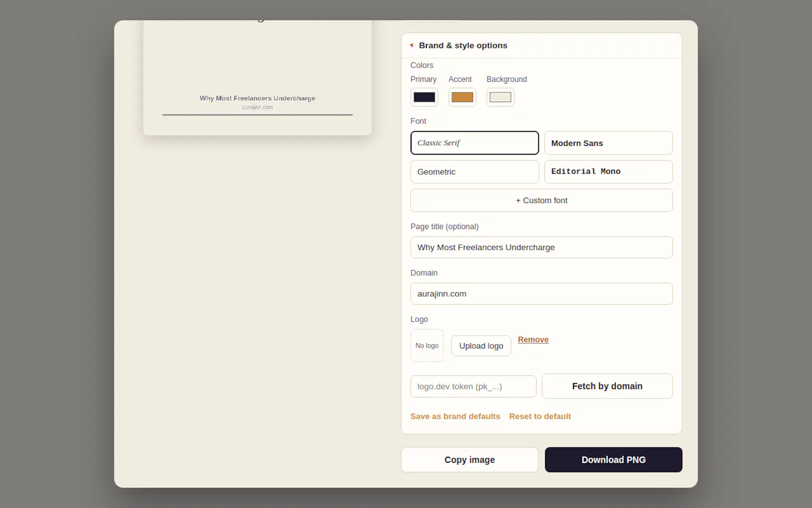812x508 pixels.
Task: Reset settings to default
Action: (x=540, y=416)
